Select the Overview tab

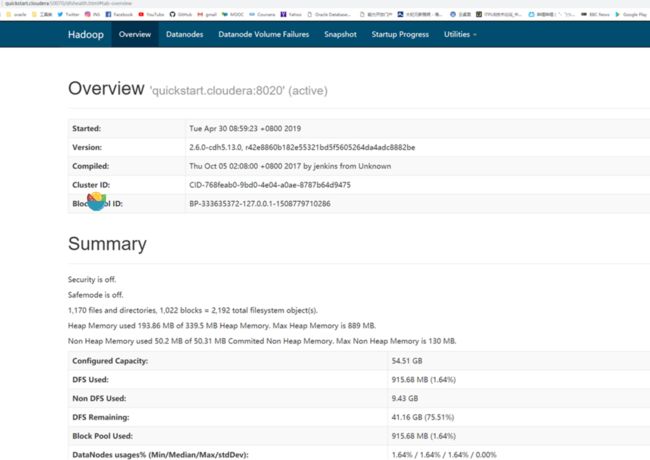(x=135, y=34)
